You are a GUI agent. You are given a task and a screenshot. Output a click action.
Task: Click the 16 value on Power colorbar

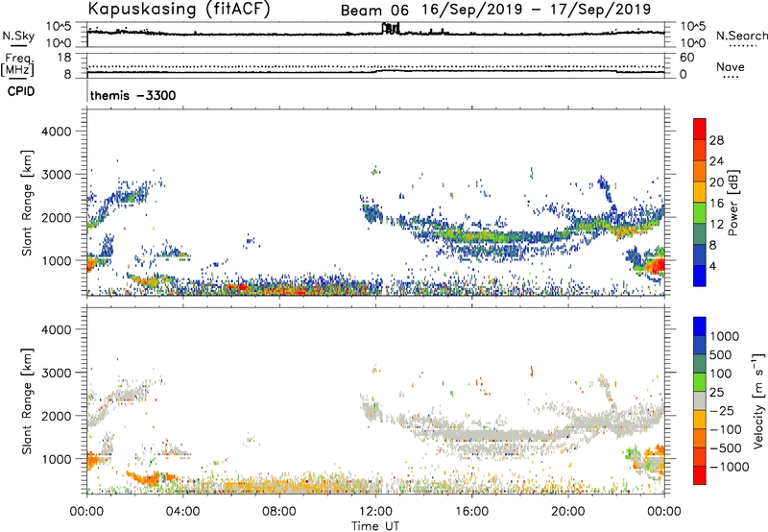point(716,204)
